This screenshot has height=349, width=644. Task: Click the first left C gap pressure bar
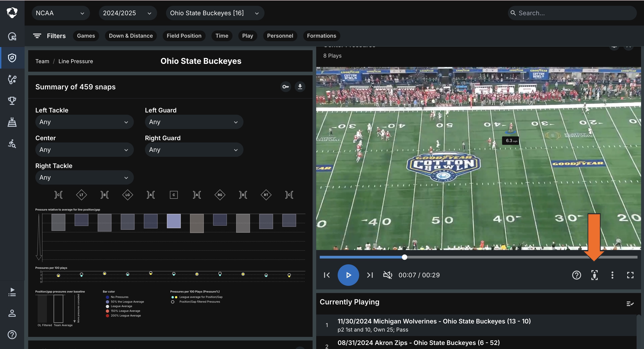pos(58,222)
